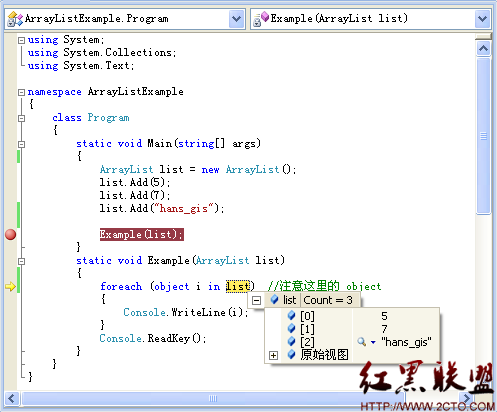Click the vertical scrollbar up arrow
The image size is (497, 412).
coord(483,49)
